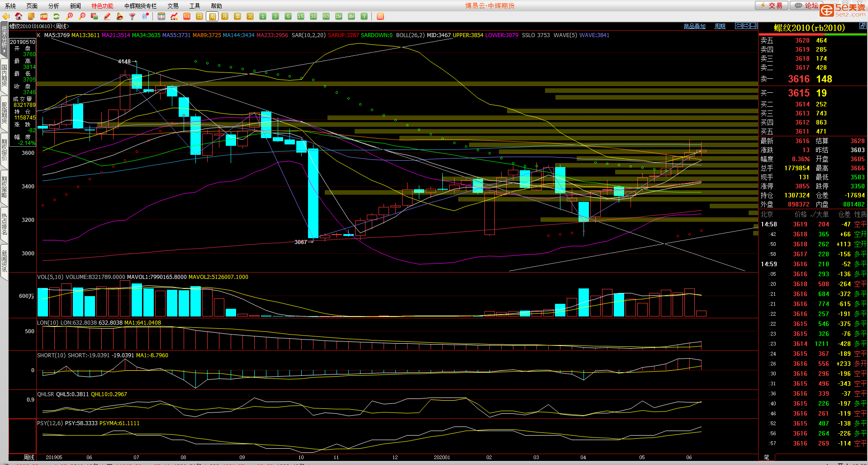Click the orange X period icon

pos(250,16)
